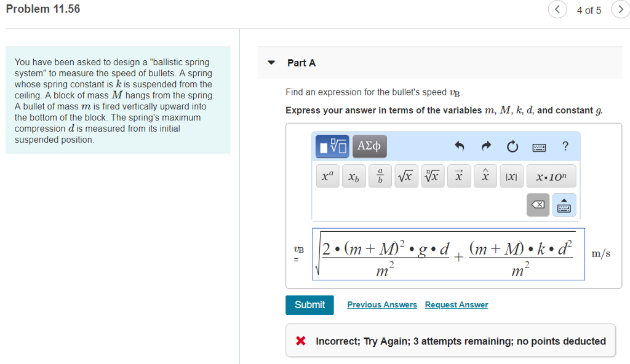Image resolution: width=630 pixels, height=364 pixels.
Task: Open equation editor help via question mark
Action: (x=565, y=146)
